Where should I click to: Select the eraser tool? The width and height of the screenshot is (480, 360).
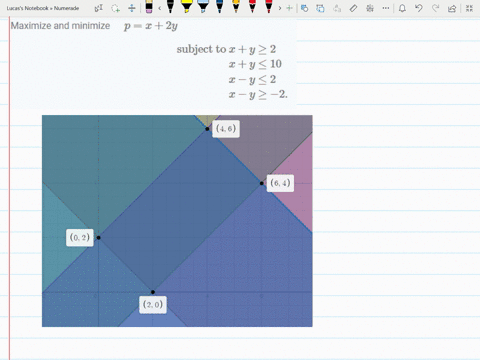[x=149, y=7]
